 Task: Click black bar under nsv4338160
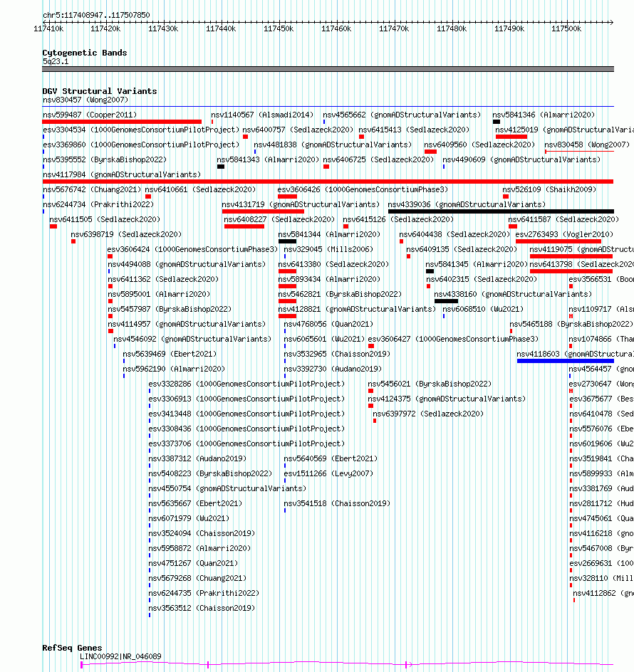click(x=446, y=301)
